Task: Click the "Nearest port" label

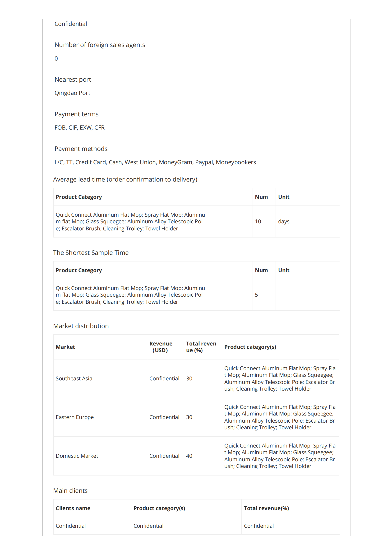Action: click(x=73, y=79)
